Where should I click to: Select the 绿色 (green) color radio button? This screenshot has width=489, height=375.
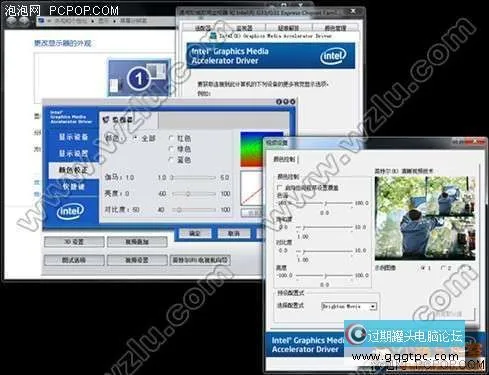coord(171,149)
